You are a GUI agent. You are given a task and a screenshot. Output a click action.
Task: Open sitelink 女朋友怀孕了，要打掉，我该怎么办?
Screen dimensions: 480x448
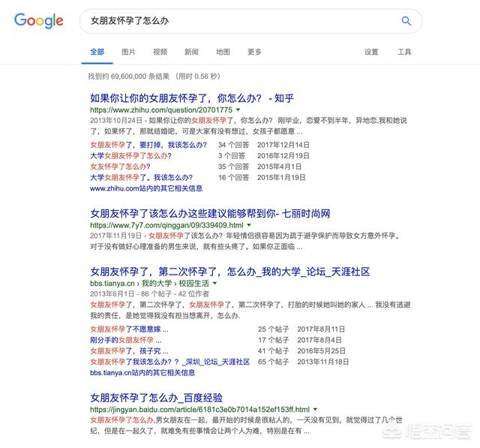148,145
